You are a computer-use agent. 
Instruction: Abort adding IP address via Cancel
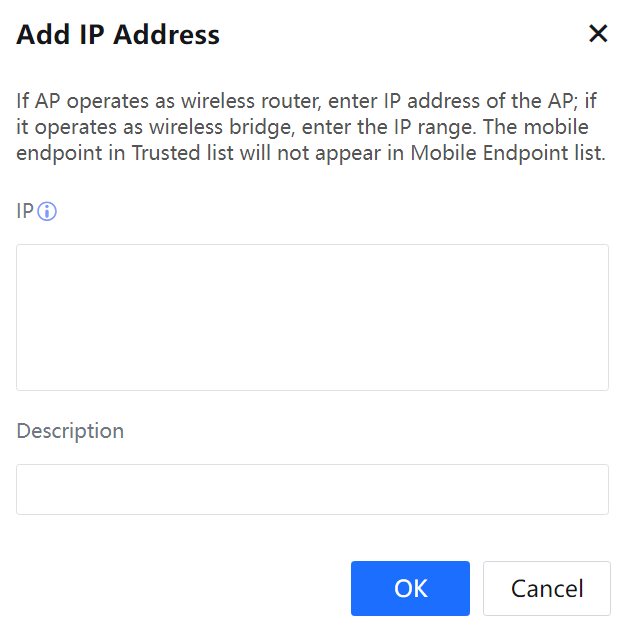click(546, 588)
